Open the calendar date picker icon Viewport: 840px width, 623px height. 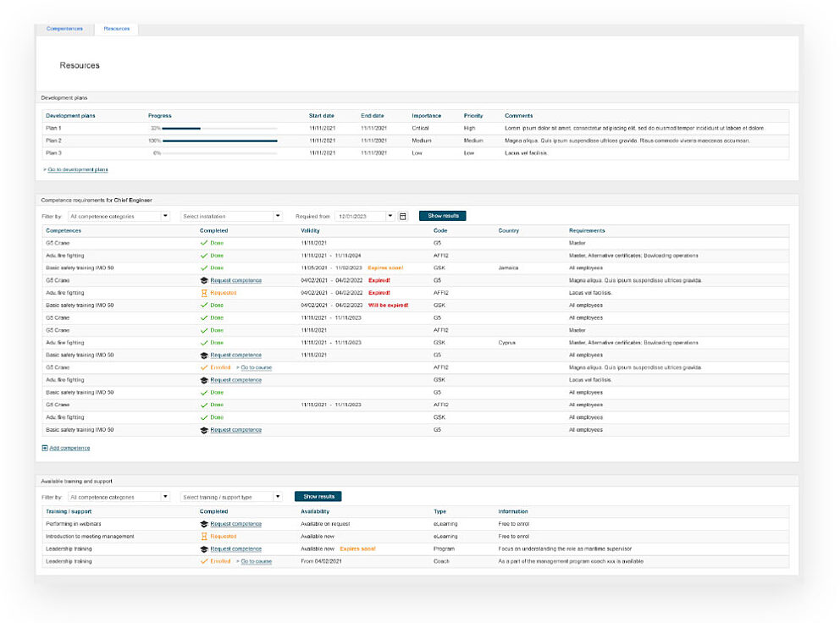403,217
